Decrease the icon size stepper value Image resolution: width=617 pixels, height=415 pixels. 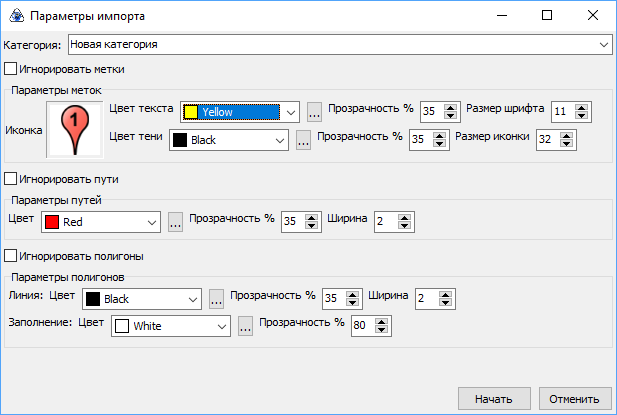coord(568,144)
